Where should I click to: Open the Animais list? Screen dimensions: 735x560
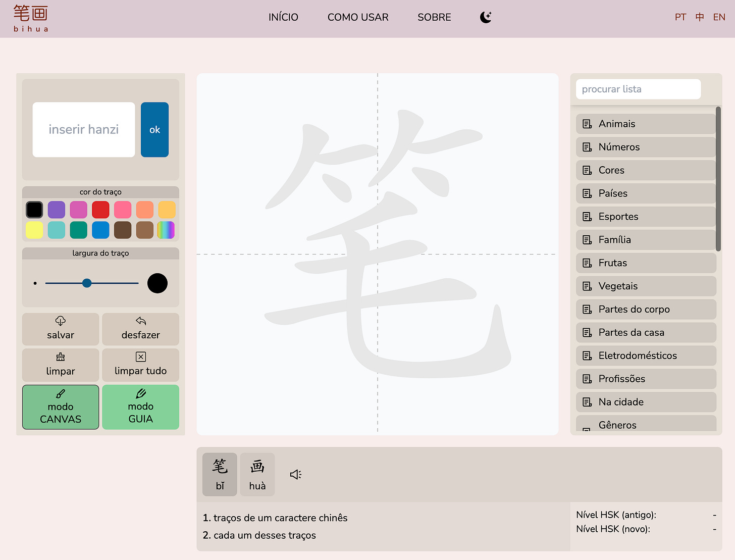tap(646, 124)
